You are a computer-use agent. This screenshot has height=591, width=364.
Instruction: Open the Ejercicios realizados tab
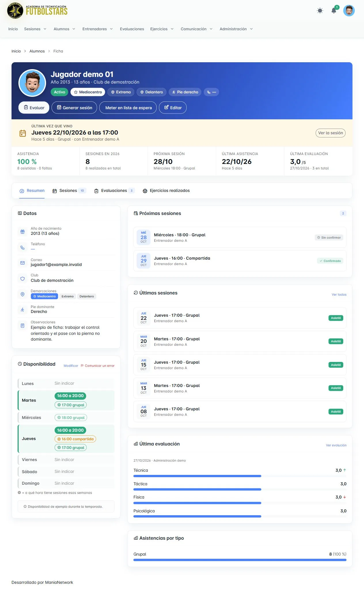(166, 191)
